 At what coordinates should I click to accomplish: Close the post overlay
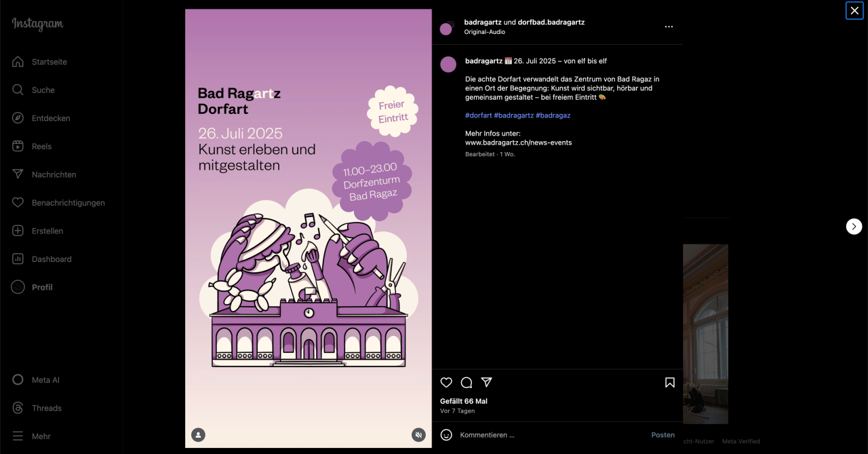[x=854, y=11]
